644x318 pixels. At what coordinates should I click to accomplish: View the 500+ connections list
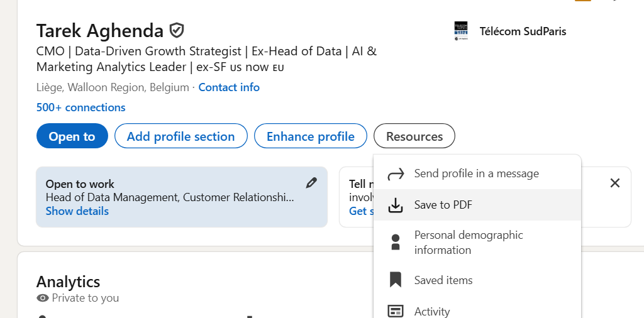point(80,107)
